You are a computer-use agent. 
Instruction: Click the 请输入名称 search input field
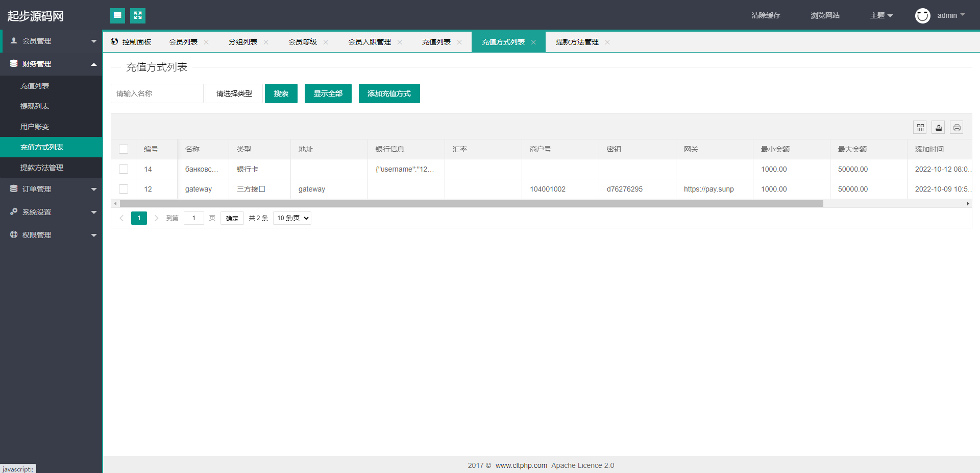157,93
